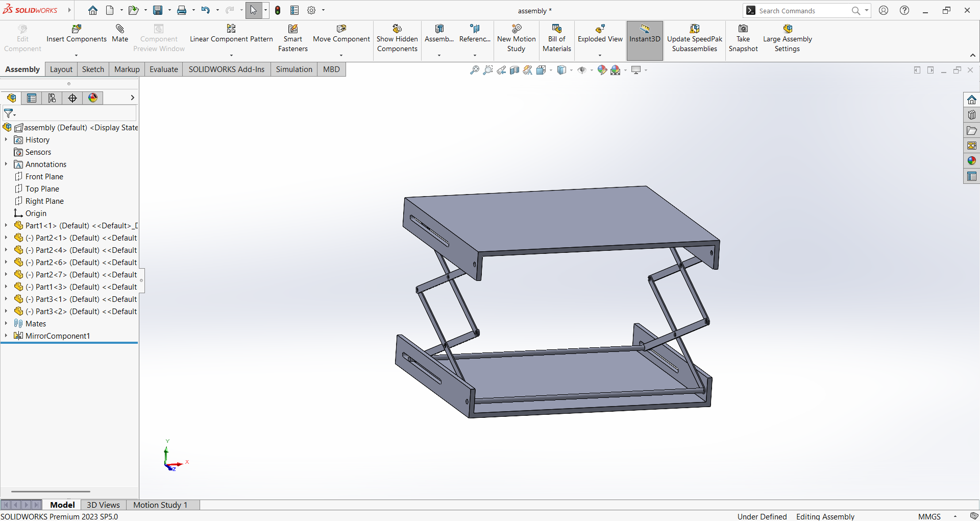This screenshot has height=521, width=980.
Task: Open the Linear Component Pattern dropdown arrow
Action: pos(231,55)
